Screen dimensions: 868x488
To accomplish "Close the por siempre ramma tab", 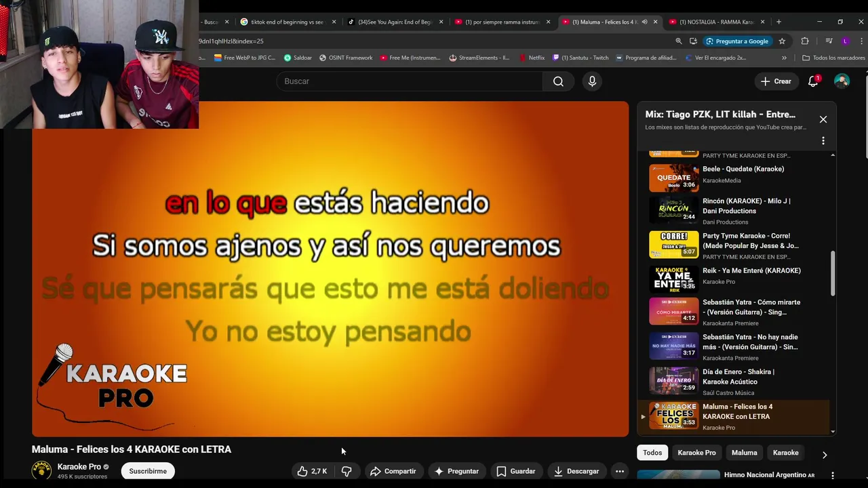I will click(x=548, y=22).
